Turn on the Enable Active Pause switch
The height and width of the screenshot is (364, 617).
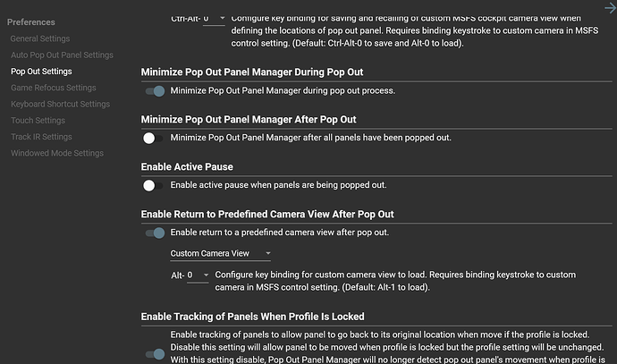[149, 185]
